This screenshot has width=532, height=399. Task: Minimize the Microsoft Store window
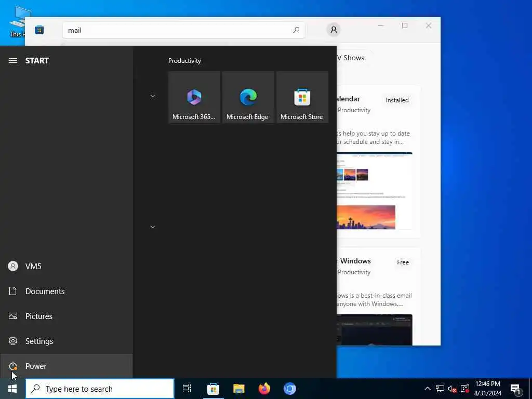381,25
